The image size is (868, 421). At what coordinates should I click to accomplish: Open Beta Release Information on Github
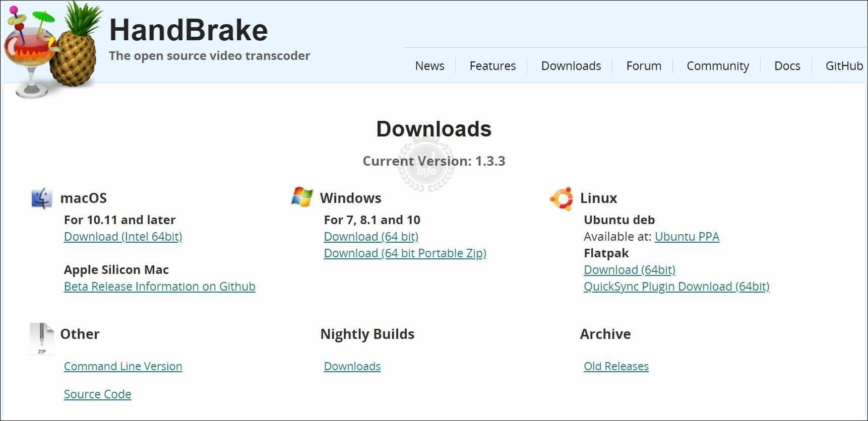pyautogui.click(x=160, y=287)
